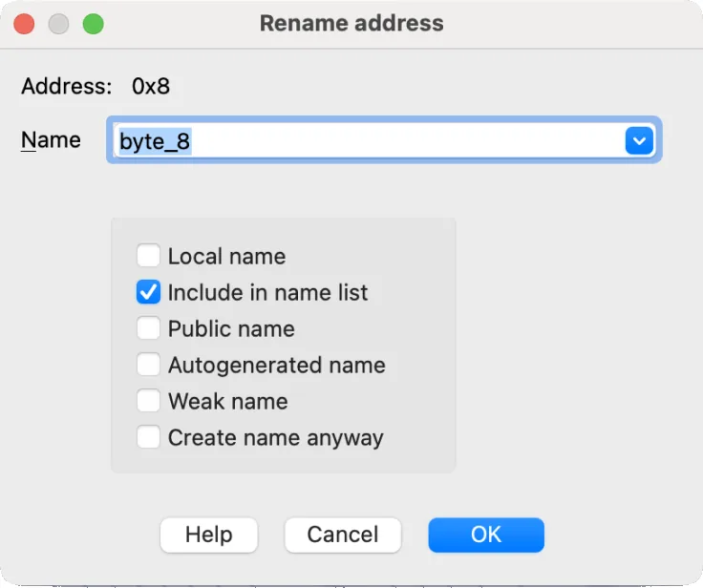Screen dimensions: 703x588
Task: Close the Rename address window
Action: click(x=24, y=24)
